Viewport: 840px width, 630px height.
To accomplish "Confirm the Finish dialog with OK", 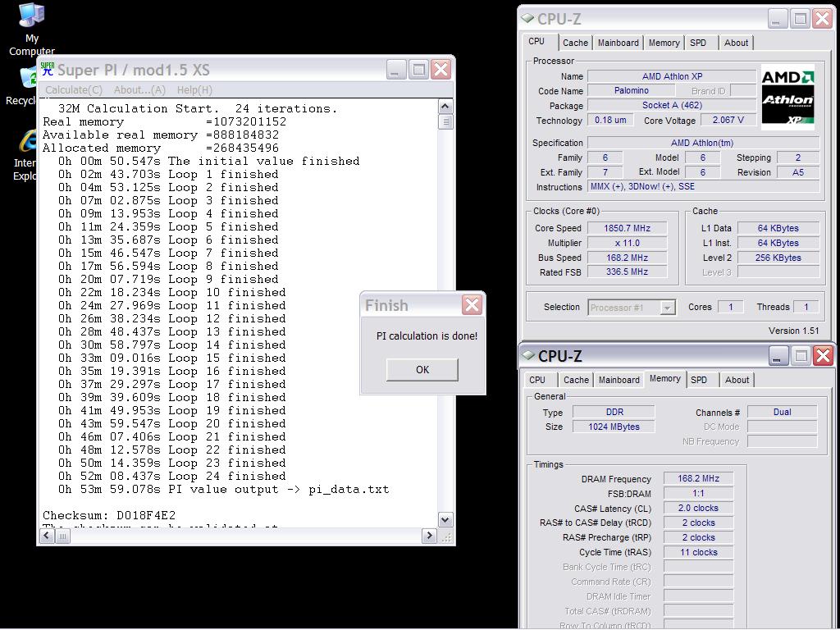I will (422, 370).
